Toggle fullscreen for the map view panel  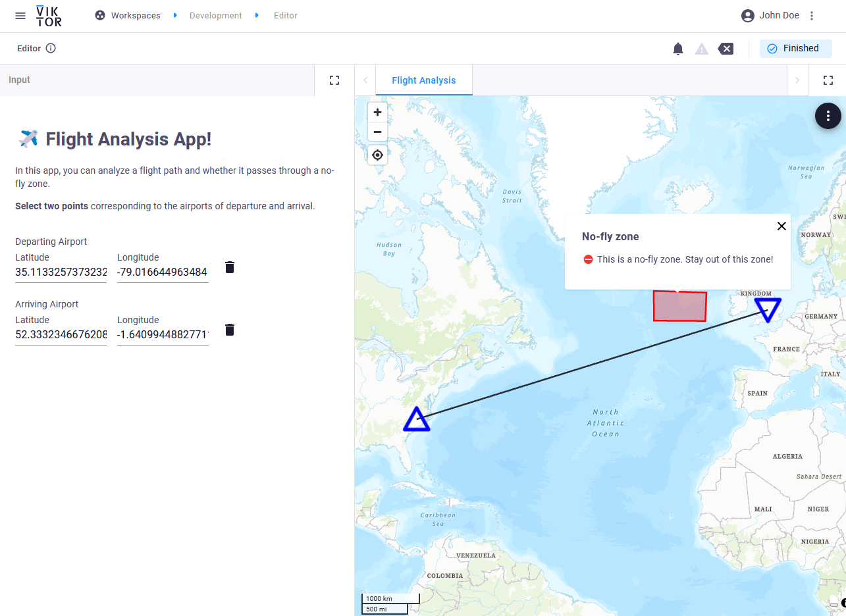coord(828,80)
